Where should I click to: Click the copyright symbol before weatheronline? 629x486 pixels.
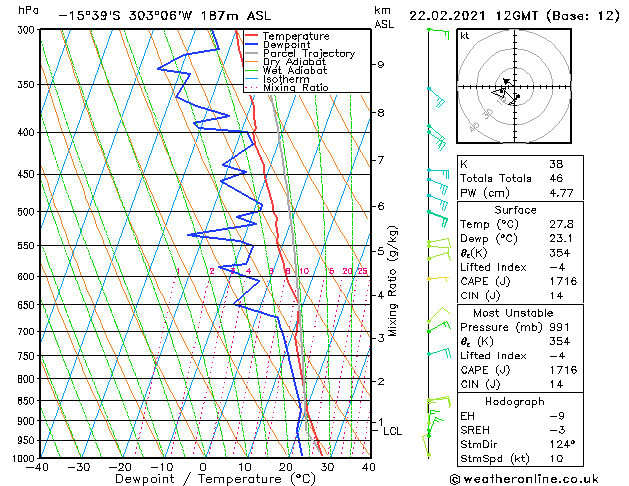pos(455,479)
